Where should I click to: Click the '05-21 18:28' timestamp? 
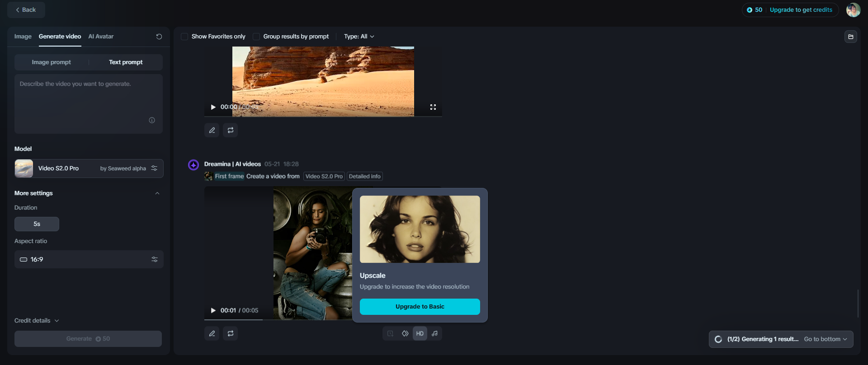coord(282,164)
